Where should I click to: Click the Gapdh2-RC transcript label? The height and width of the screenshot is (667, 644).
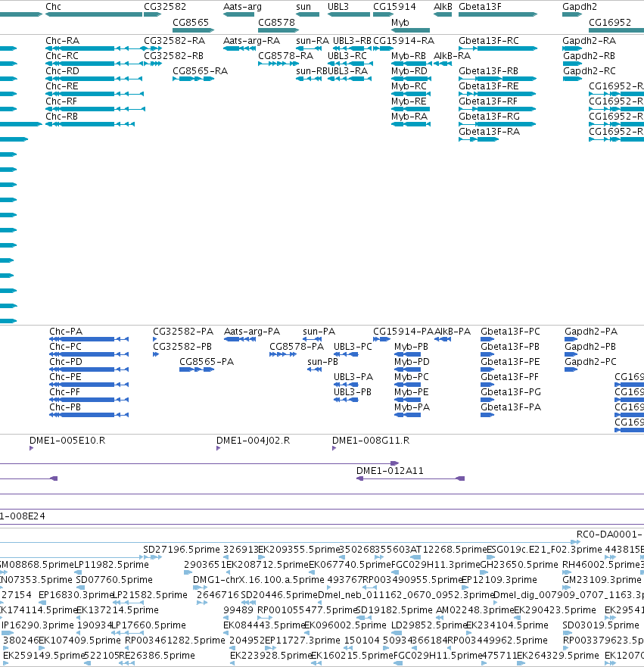point(590,71)
